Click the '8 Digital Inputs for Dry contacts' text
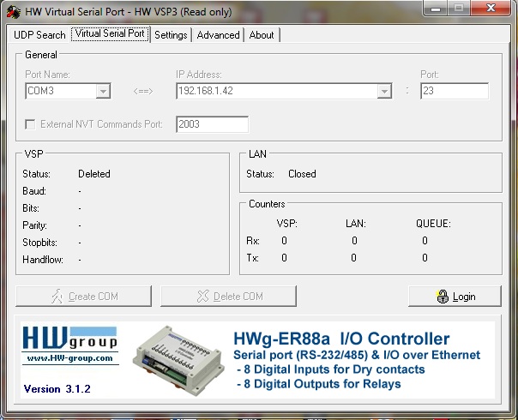Image resolution: width=518 pixels, height=420 pixels. click(331, 369)
